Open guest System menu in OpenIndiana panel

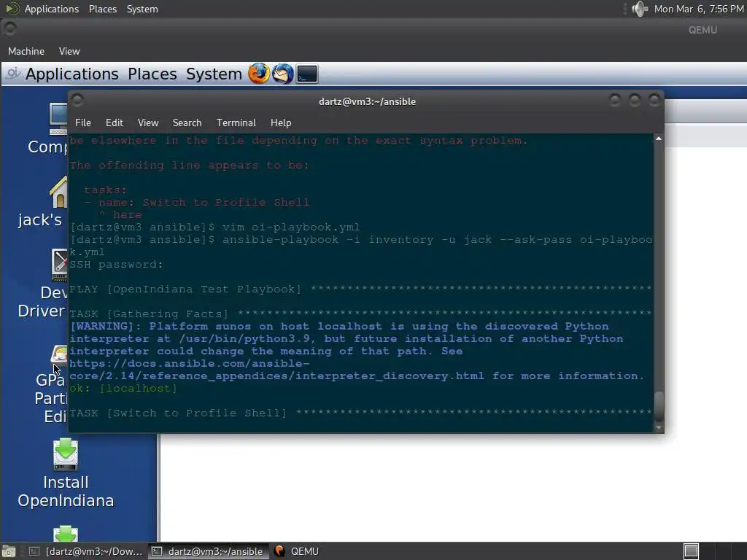coord(214,74)
